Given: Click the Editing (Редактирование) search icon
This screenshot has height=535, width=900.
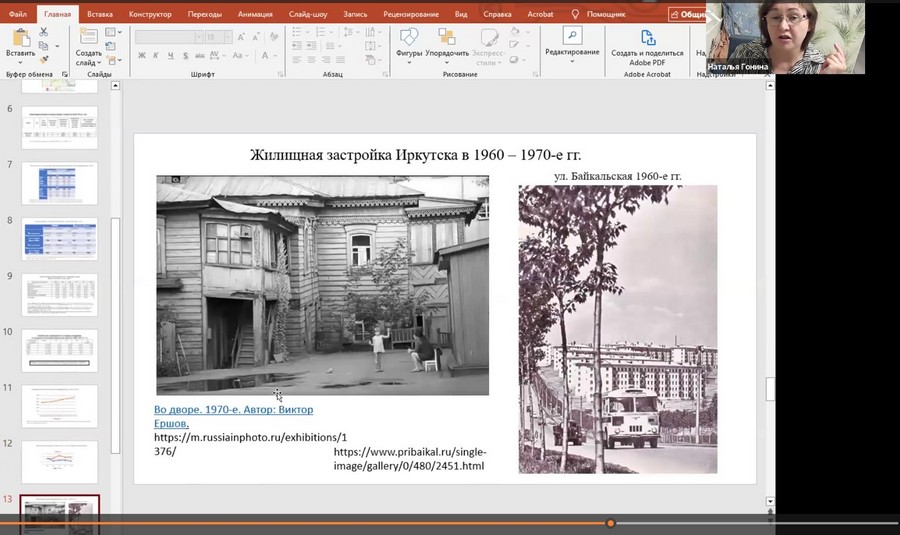Looking at the screenshot, I should click(572, 37).
